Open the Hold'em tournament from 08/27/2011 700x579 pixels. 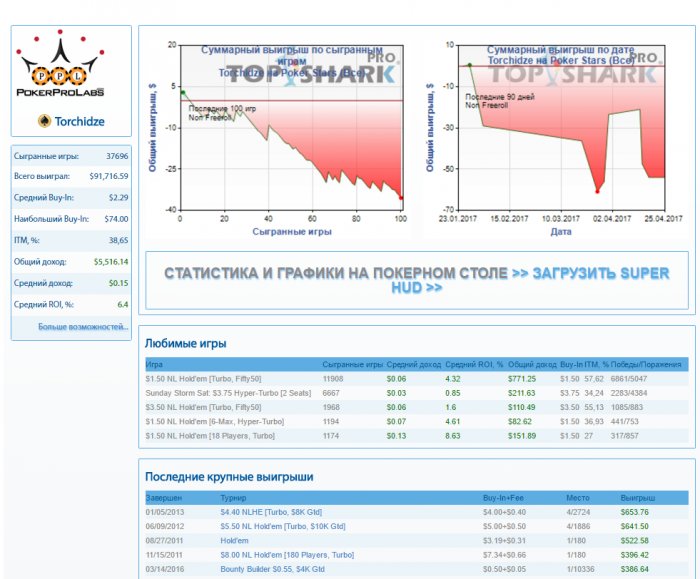(234, 541)
